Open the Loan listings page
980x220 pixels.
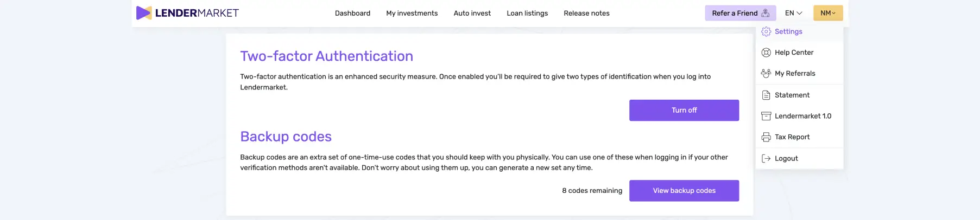(x=527, y=13)
